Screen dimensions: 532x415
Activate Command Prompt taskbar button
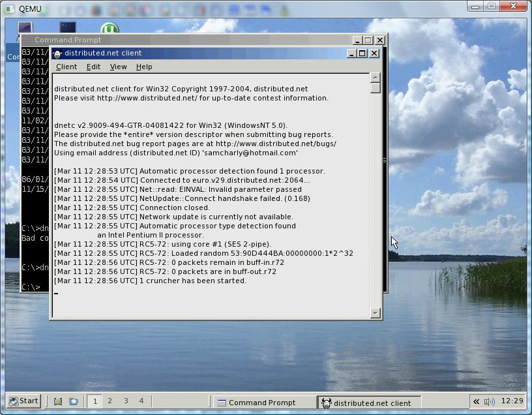tap(263, 403)
